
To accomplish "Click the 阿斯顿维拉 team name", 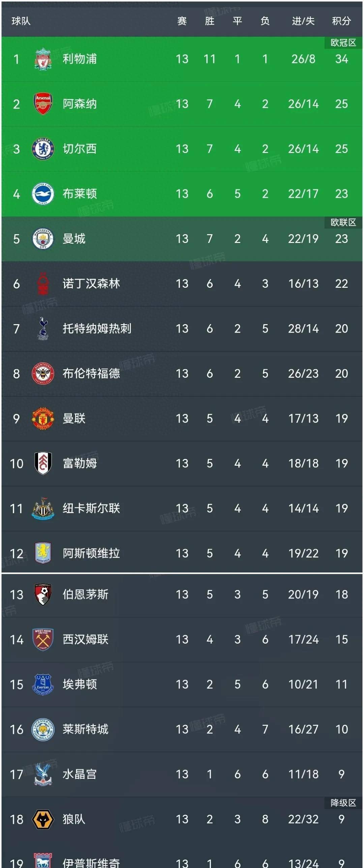I will tap(91, 553).
